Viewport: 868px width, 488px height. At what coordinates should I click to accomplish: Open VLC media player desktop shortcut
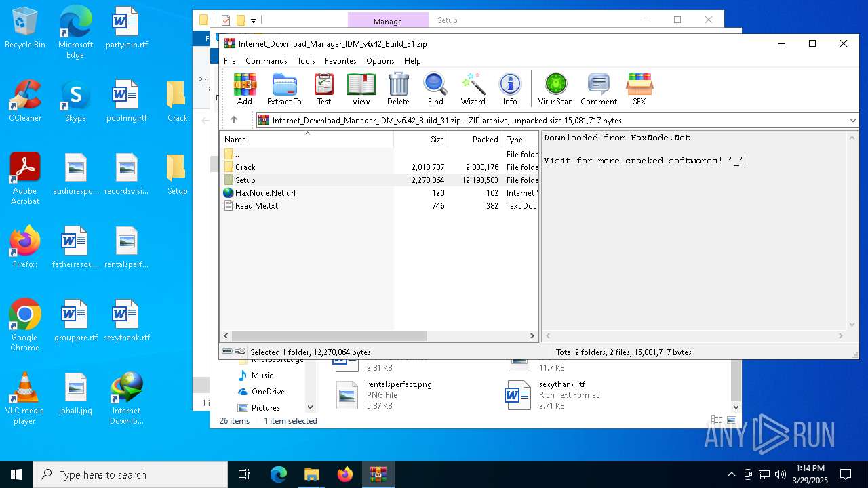pos(25,399)
